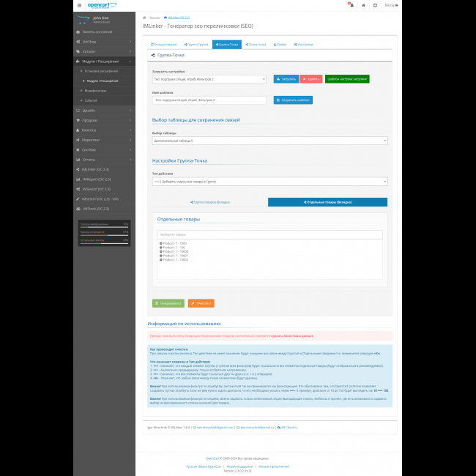The height and width of the screenshot is (476, 476).
Task: Open the help lifebuoy icon in header
Action: coord(376,5)
